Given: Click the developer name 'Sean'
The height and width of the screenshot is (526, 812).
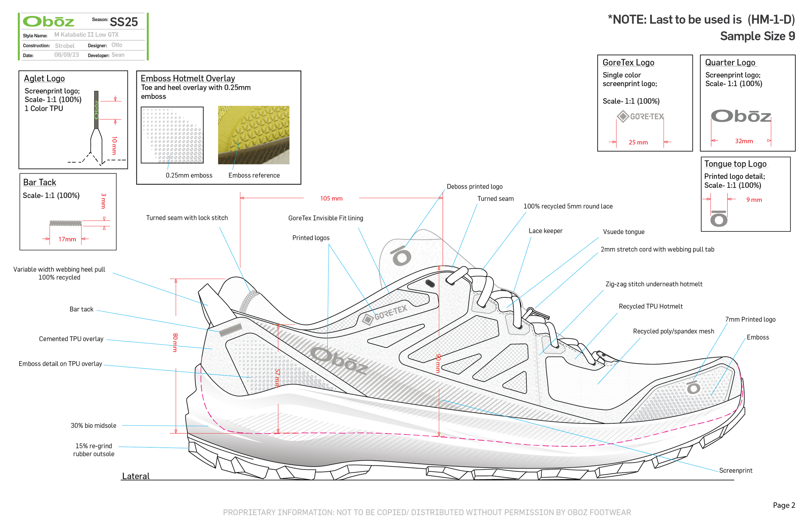Looking at the screenshot, I should pos(118,55).
